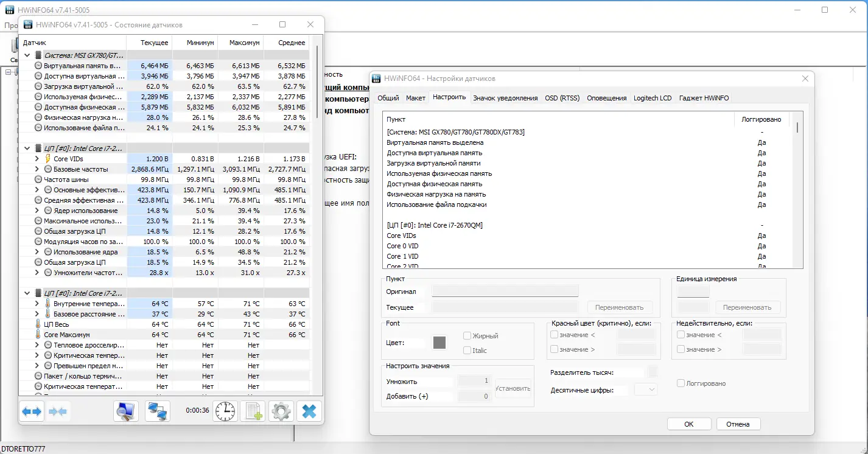This screenshot has height=454, width=868.
Task: Click the clock icon beside the 0:00:36 timer
Action: coord(225,411)
